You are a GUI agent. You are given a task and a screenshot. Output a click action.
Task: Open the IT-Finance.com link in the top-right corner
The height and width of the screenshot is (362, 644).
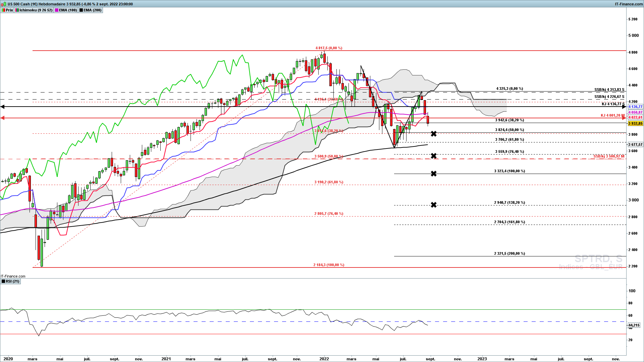[x=629, y=4]
